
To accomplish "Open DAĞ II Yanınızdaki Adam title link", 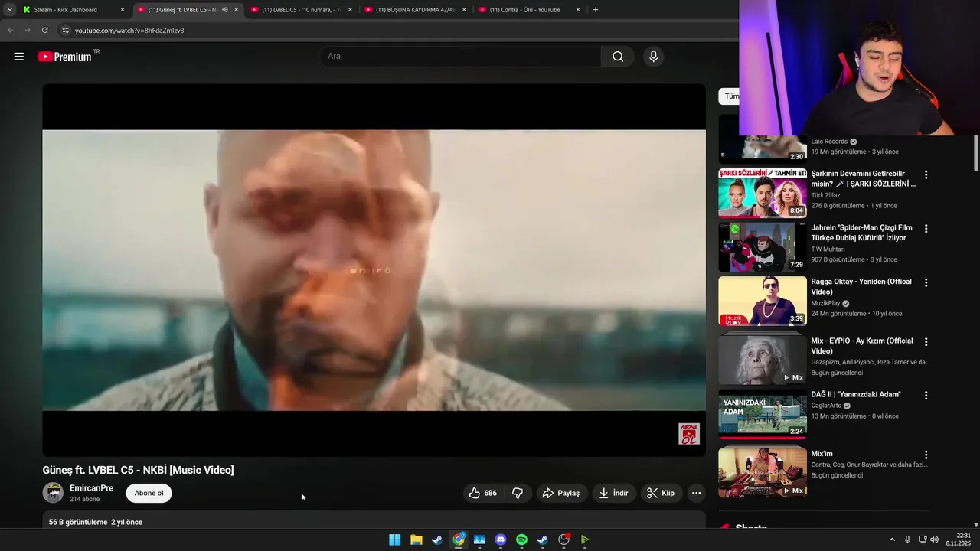I will 856,395.
